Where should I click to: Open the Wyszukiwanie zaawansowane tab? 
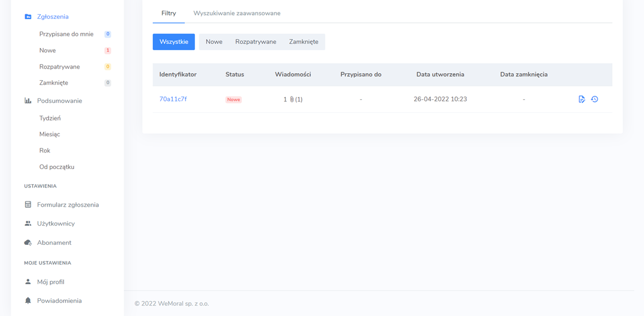click(237, 13)
